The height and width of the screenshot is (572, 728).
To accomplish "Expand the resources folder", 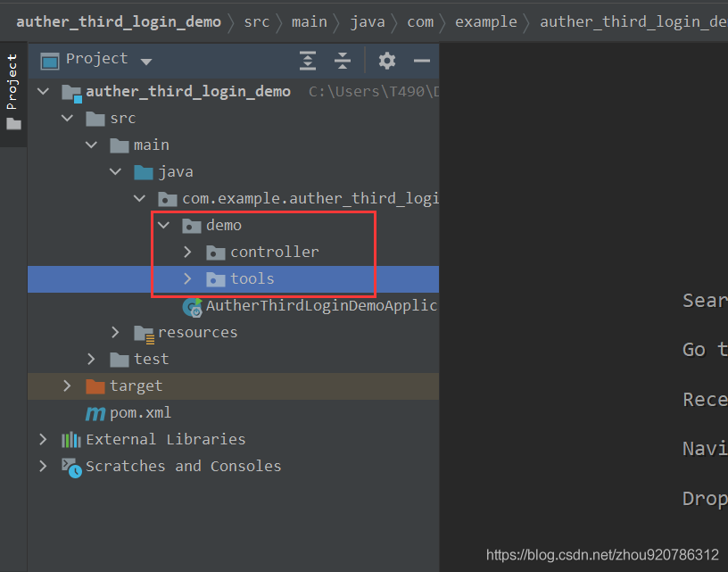I will click(x=115, y=333).
